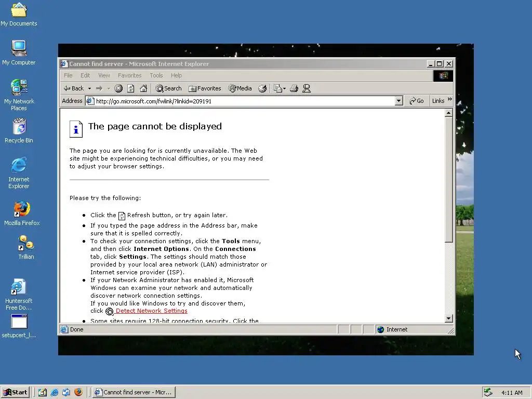Screen dimensions: 532x399
Task: Click the Forward arrow button
Action: click(x=99, y=88)
